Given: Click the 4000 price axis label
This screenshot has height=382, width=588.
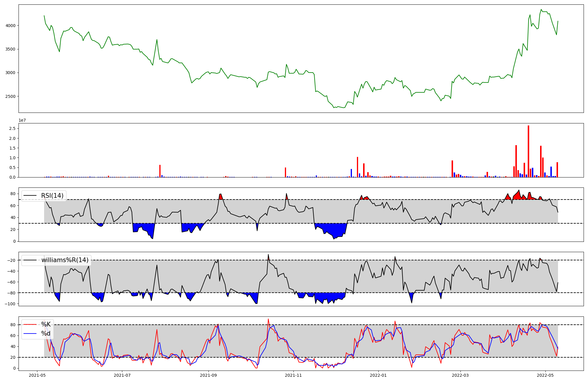Looking at the screenshot, I should point(10,26).
